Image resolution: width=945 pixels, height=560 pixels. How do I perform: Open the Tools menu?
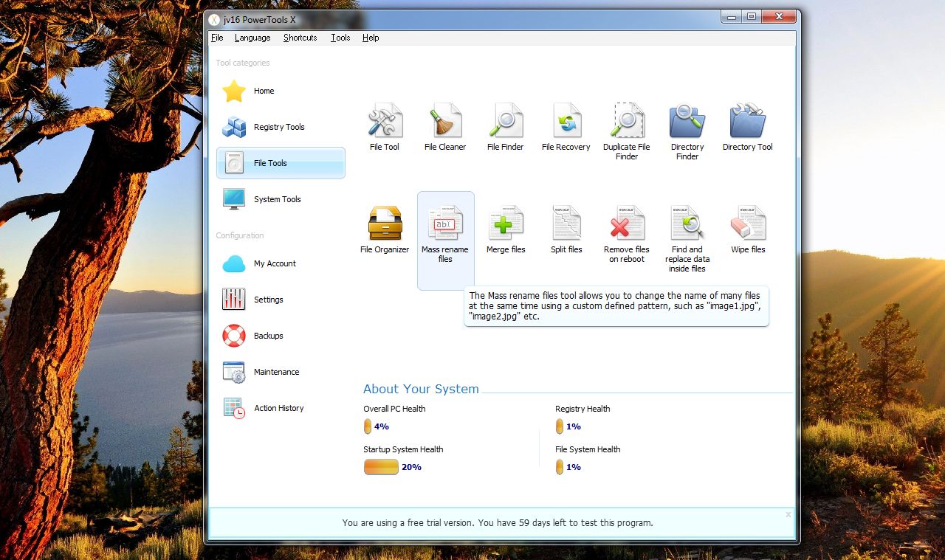(340, 38)
